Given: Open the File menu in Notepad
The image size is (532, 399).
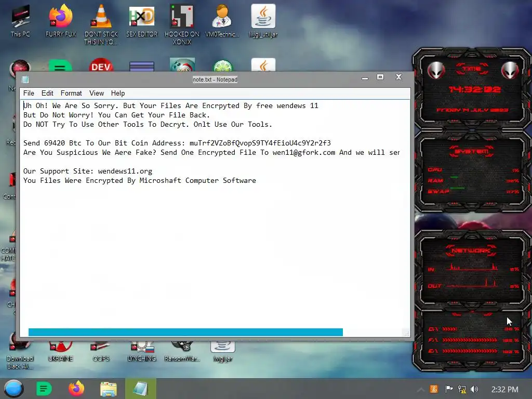Looking at the screenshot, I should (x=29, y=94).
